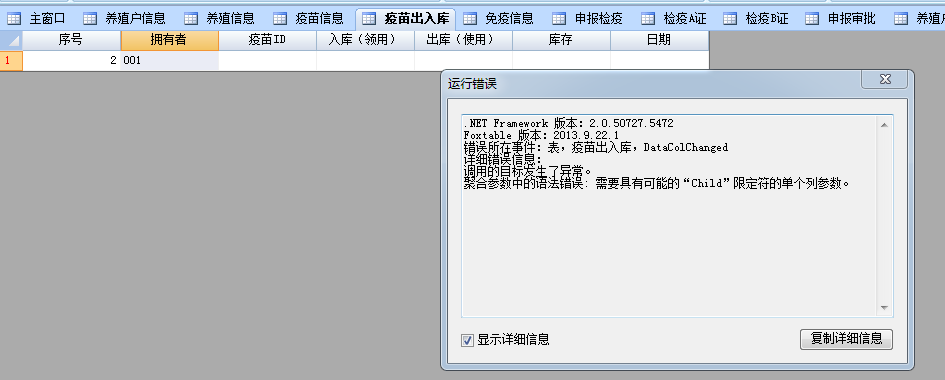Click the error details scrollbar up arrow
Viewport: 945px width, 380px height.
[x=884, y=125]
